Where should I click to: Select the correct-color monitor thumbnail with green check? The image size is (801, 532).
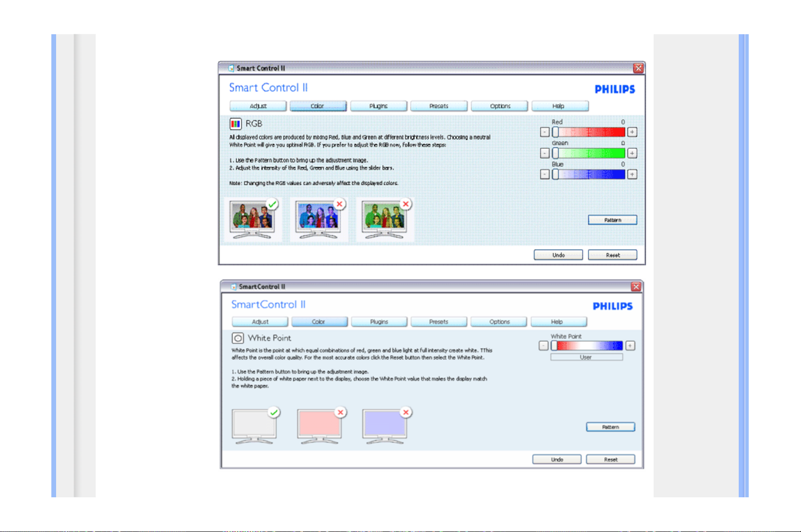(x=252, y=219)
